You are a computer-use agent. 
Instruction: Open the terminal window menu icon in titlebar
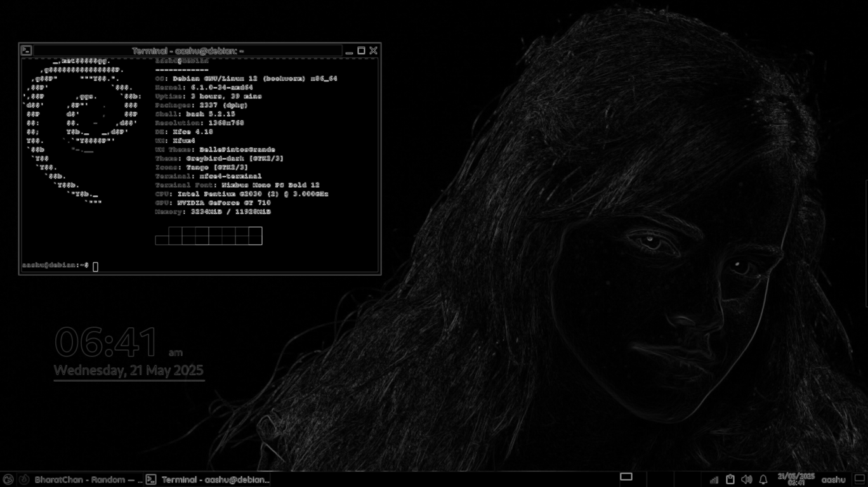pos(26,51)
